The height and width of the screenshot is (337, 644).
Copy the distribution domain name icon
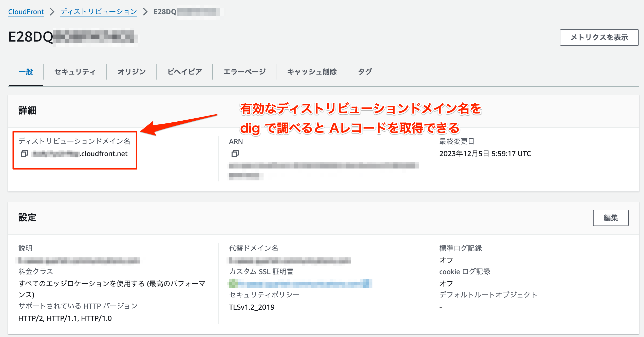(x=24, y=154)
